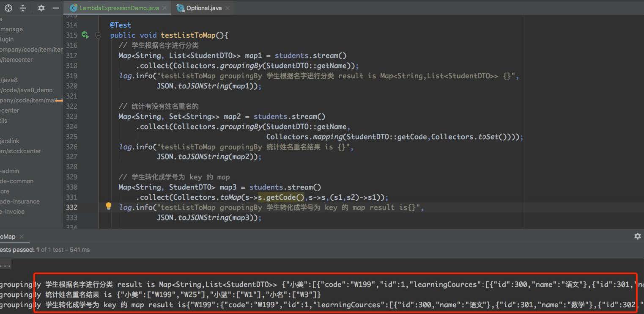The image size is (644, 314).
Task: Select 'e-invoice' in project tree
Action: coord(12,212)
